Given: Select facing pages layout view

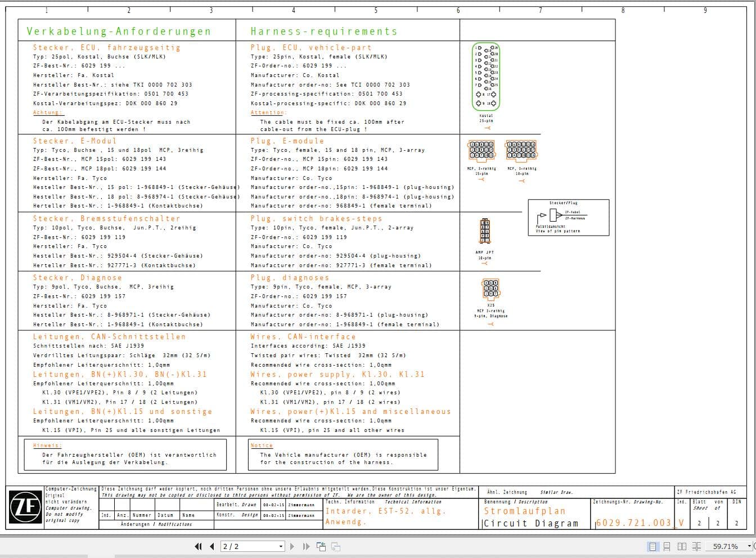Looking at the screenshot, I should 682,546.
